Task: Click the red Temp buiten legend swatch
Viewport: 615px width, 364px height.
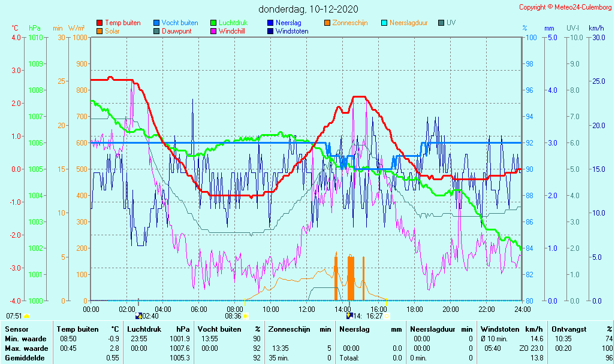Action: [x=100, y=23]
